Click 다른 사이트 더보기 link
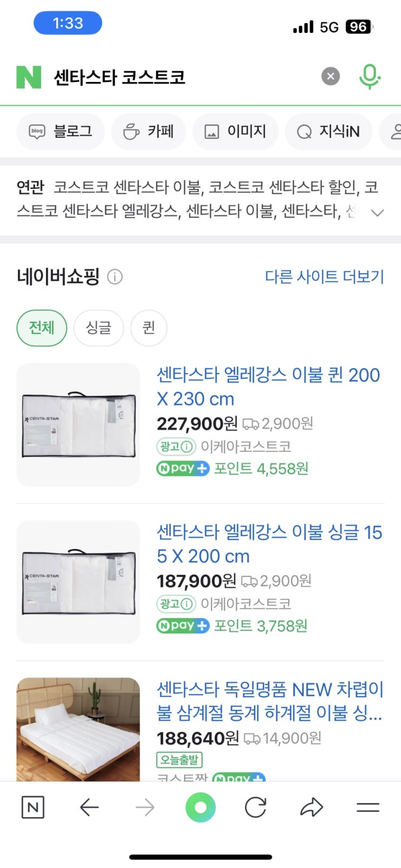The width and height of the screenshot is (401, 868). point(324,277)
